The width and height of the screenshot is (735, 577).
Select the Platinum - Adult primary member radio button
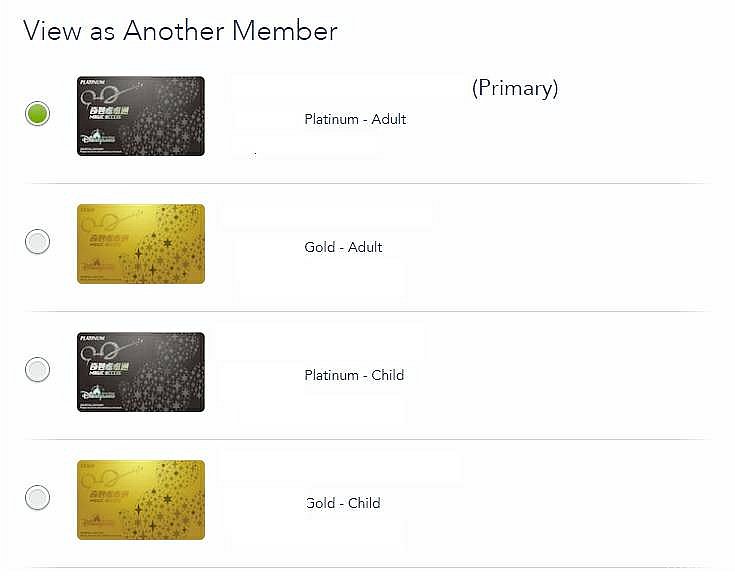point(38,113)
